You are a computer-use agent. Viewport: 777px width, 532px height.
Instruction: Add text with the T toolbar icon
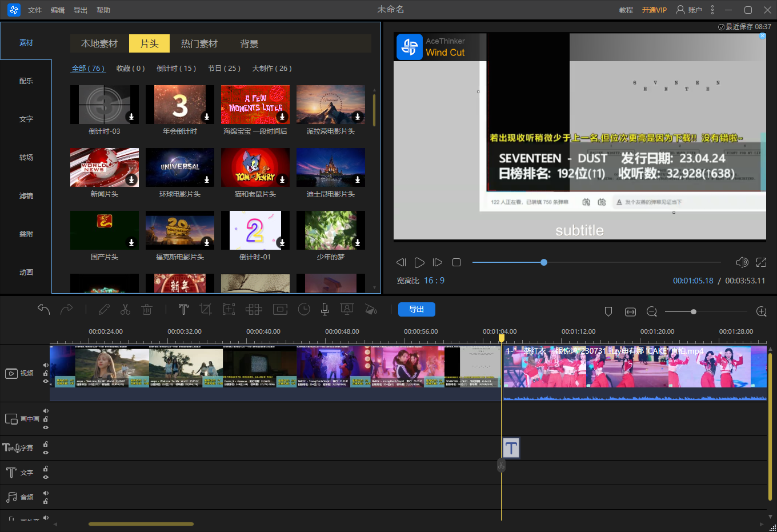click(183, 309)
